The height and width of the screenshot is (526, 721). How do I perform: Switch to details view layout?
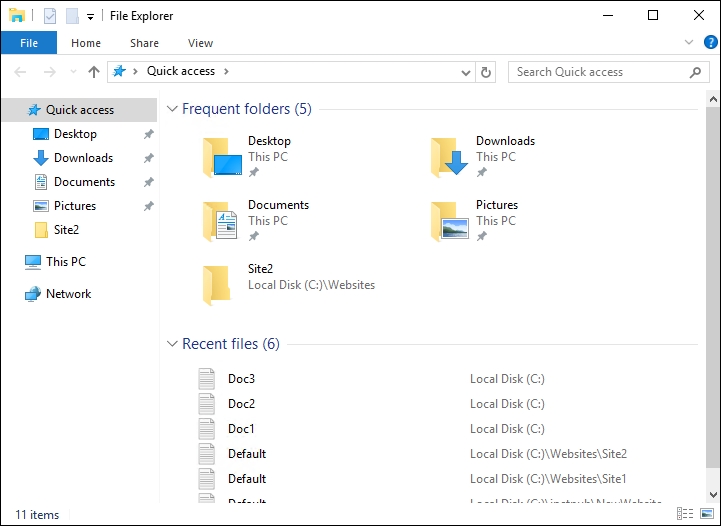pos(687,514)
